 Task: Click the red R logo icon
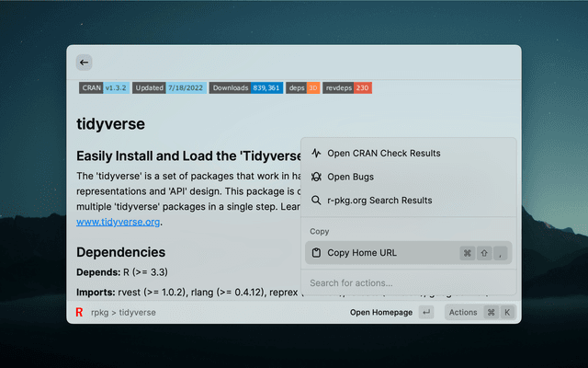coord(80,313)
